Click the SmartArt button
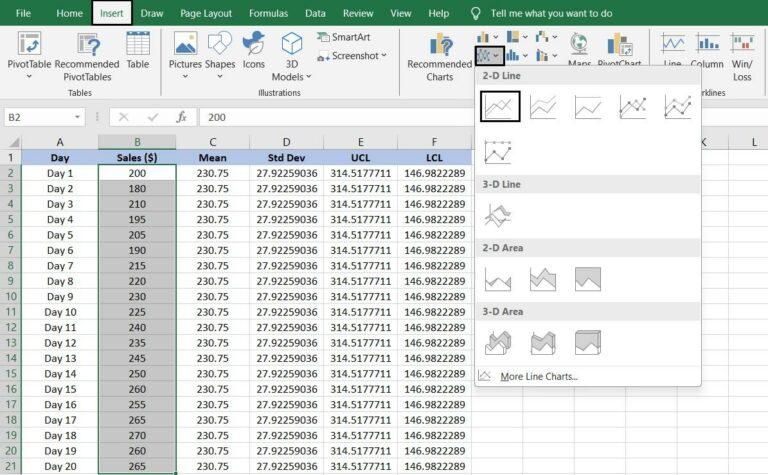This screenshot has height=475, width=768. [x=343, y=37]
